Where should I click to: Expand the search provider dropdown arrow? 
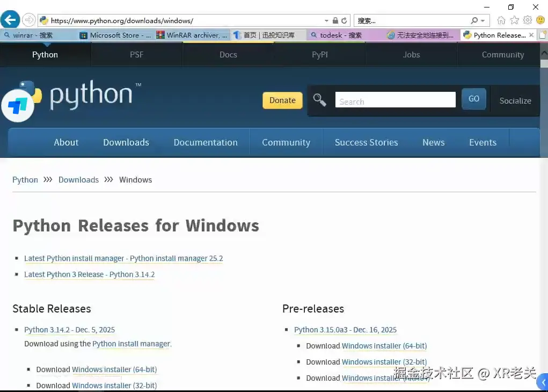(483, 20)
